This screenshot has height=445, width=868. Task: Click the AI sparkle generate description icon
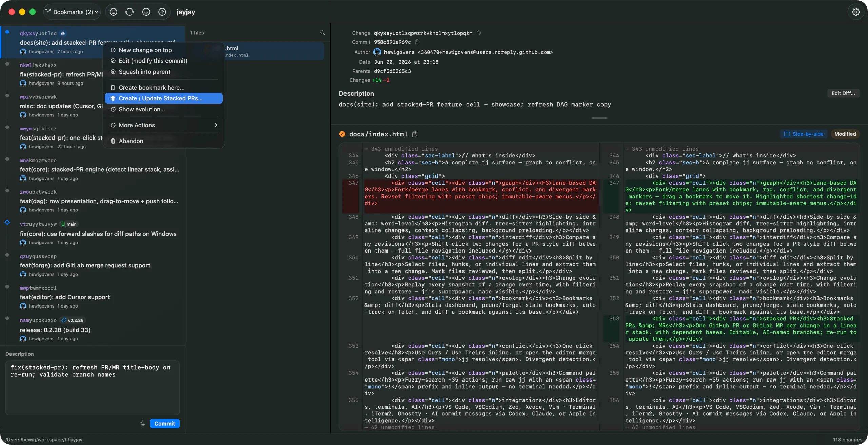[x=143, y=424]
